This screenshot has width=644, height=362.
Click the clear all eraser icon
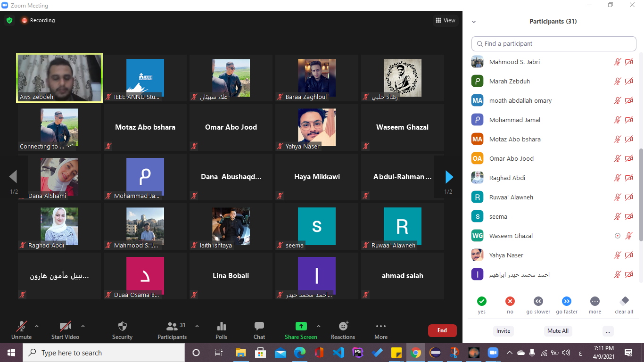click(x=624, y=301)
